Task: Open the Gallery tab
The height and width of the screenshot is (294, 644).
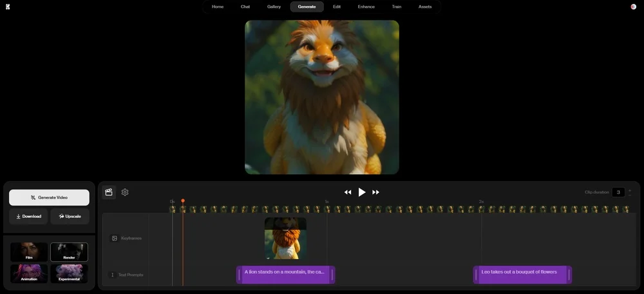Action: click(x=274, y=6)
